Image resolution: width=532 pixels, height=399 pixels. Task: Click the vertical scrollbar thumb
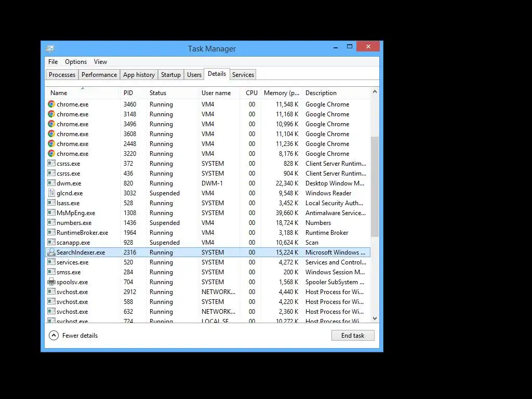(x=375, y=187)
